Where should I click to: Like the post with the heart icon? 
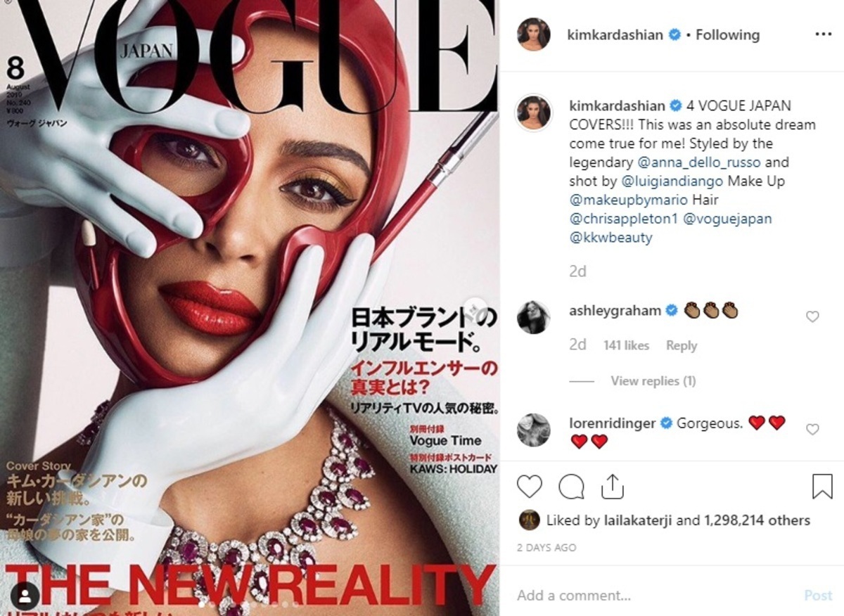[x=530, y=487]
